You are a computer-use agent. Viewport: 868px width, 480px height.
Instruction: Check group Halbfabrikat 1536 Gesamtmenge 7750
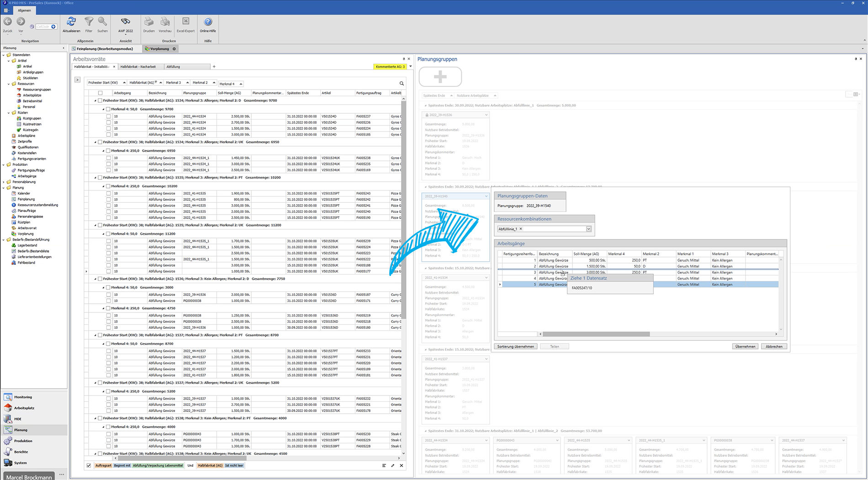click(x=100, y=279)
